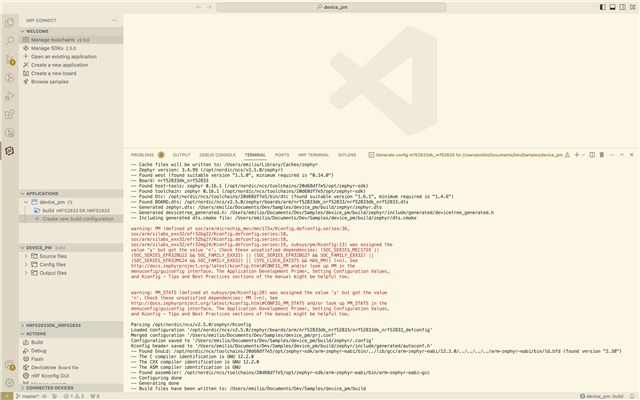The height and width of the screenshot is (400, 640).
Task: Run the Build action
Action: [x=71, y=342]
